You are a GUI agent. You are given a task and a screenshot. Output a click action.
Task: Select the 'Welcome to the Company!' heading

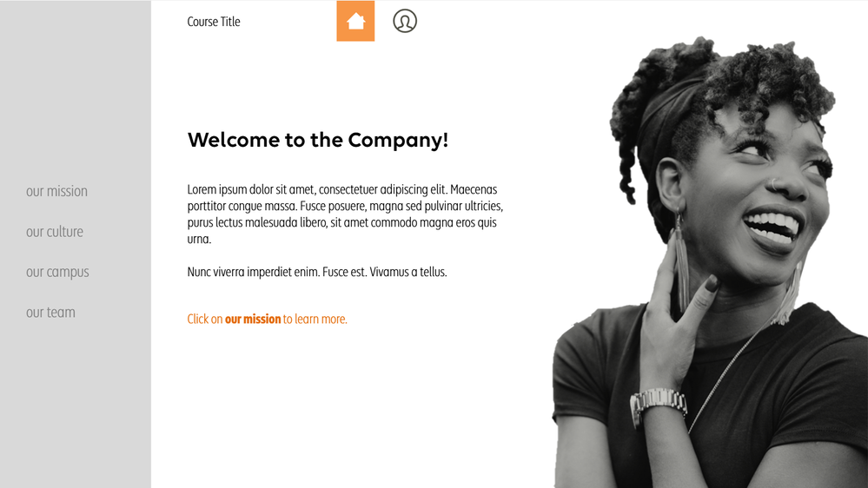(x=318, y=141)
